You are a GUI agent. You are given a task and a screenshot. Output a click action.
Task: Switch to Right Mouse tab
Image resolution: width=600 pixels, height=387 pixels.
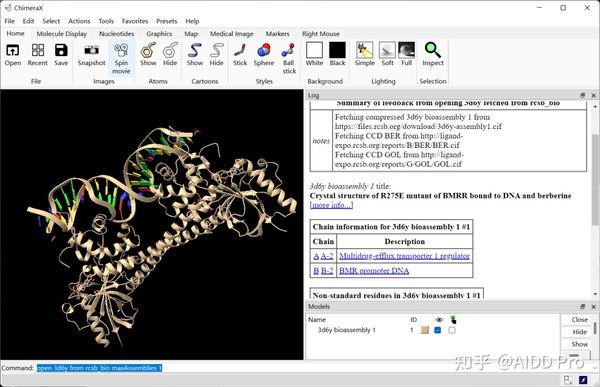(321, 34)
